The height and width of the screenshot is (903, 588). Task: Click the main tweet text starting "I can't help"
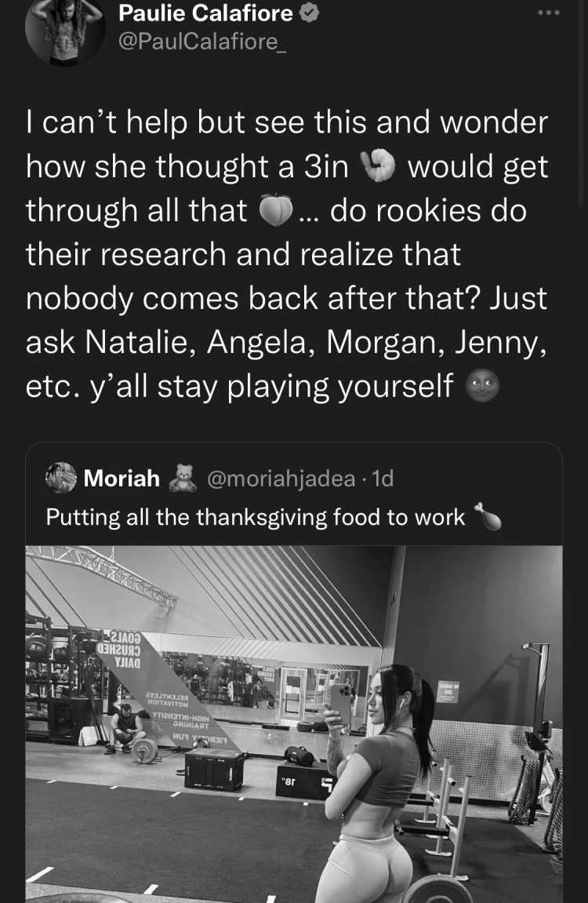click(x=286, y=254)
